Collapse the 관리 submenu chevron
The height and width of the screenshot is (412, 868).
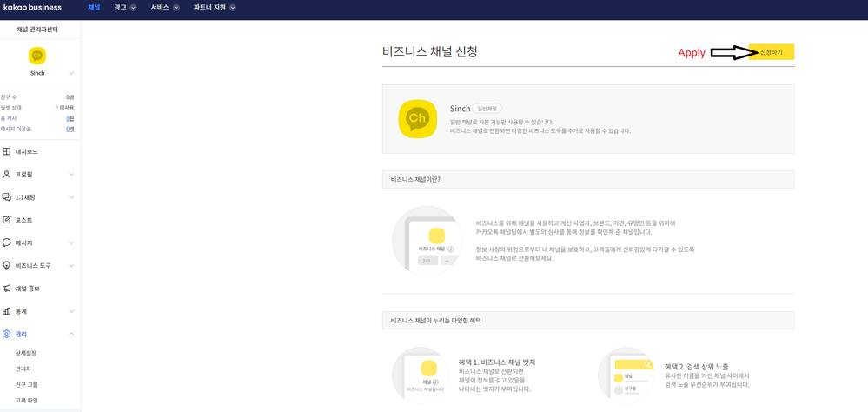click(71, 334)
